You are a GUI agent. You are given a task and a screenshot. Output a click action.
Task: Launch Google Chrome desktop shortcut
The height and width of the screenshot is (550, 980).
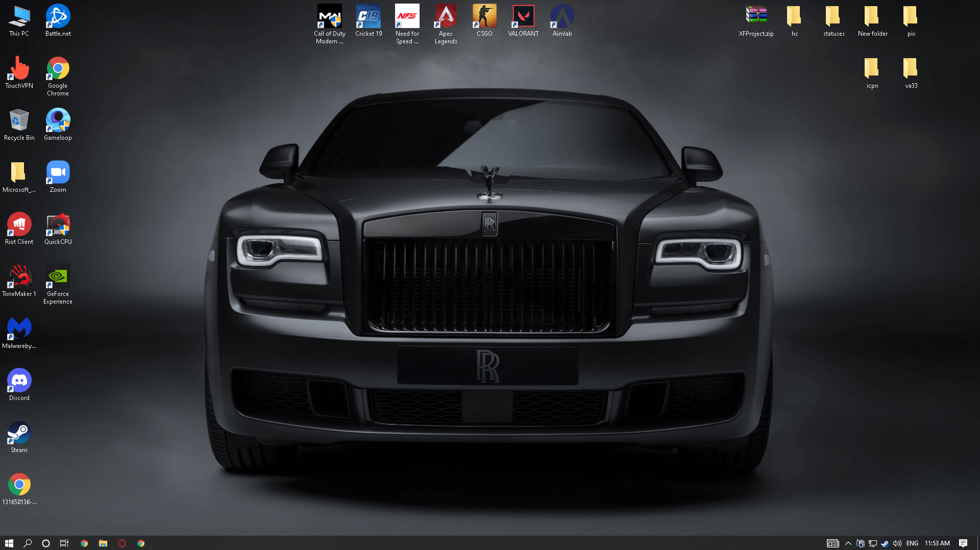pos(58,77)
